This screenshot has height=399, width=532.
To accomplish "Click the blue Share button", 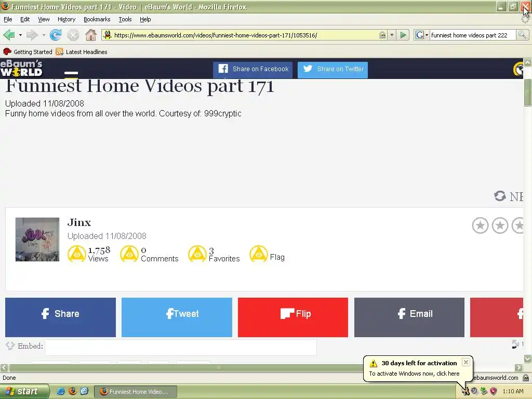I will click(60, 317).
